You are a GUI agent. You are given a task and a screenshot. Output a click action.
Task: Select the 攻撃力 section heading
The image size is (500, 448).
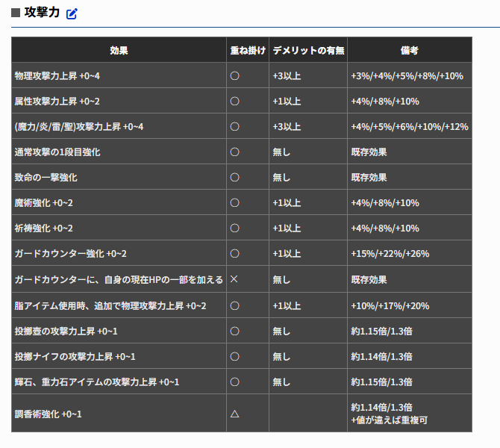pyautogui.click(x=42, y=13)
